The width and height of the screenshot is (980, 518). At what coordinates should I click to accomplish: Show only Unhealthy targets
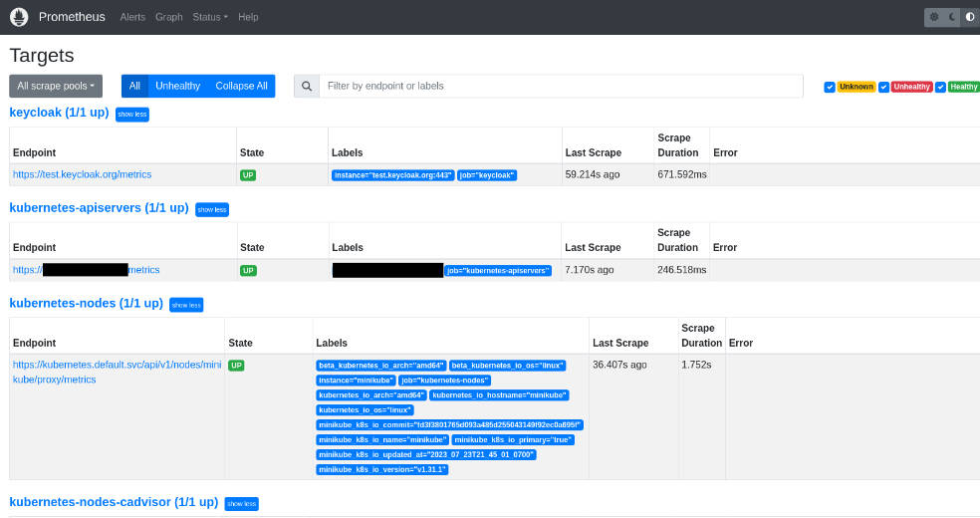[x=177, y=87]
